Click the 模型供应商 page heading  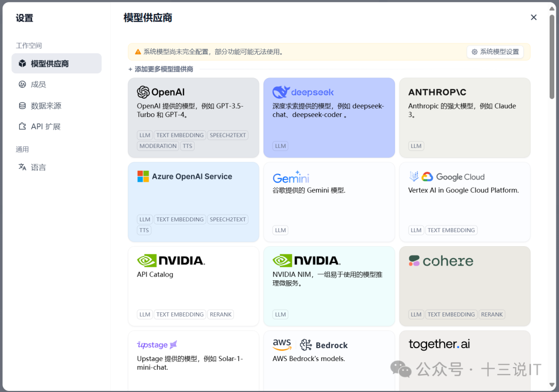pyautogui.click(x=148, y=18)
